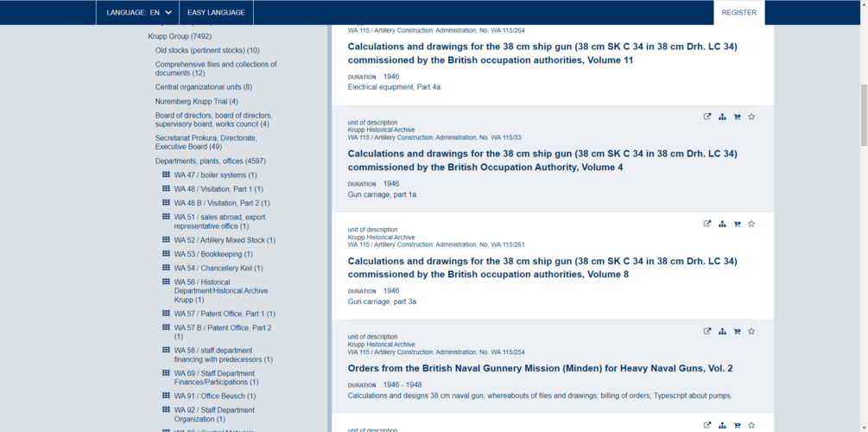Screen dimensions: 868x432
Task: Expand Old stocks (pertinent stocks) (10)
Action: tap(207, 50)
